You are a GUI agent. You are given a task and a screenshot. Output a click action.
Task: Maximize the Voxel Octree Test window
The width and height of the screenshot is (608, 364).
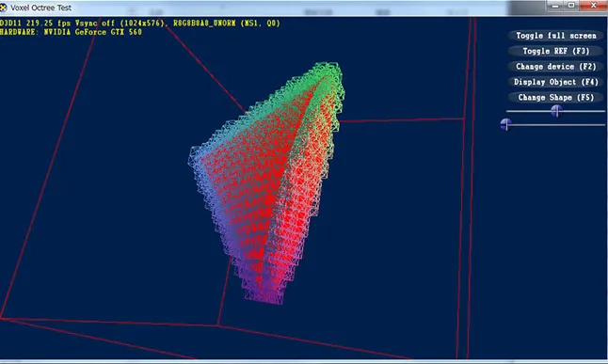click(x=571, y=6)
